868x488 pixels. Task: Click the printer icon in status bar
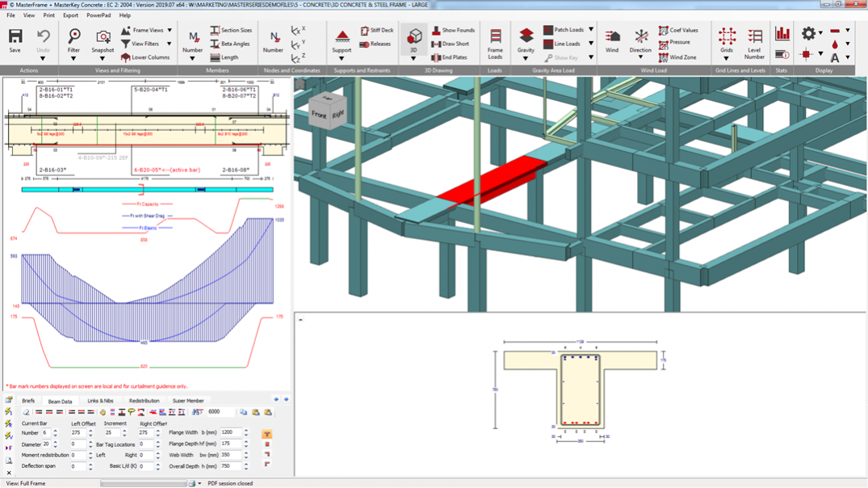(191, 484)
